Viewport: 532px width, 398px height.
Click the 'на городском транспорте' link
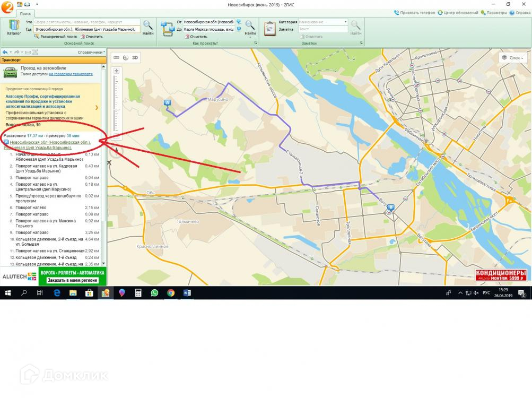pos(71,74)
